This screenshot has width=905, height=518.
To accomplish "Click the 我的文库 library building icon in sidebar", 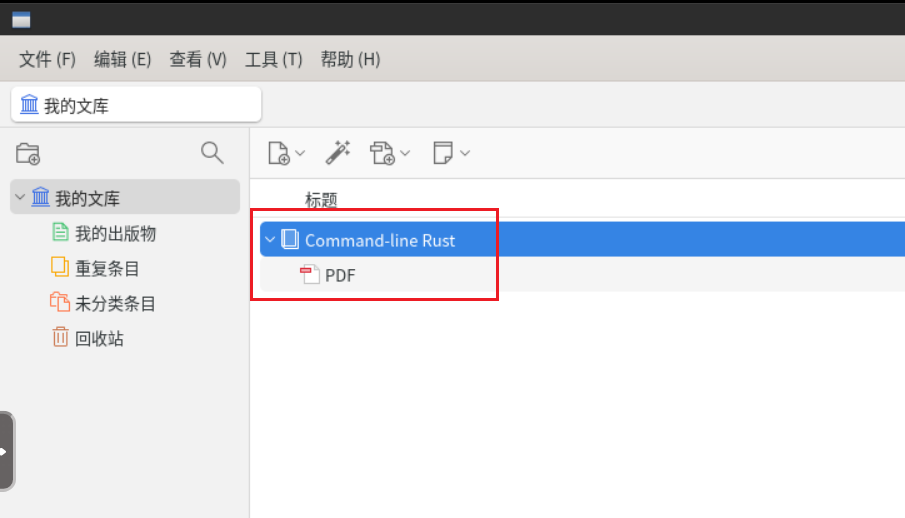I will 40,197.
